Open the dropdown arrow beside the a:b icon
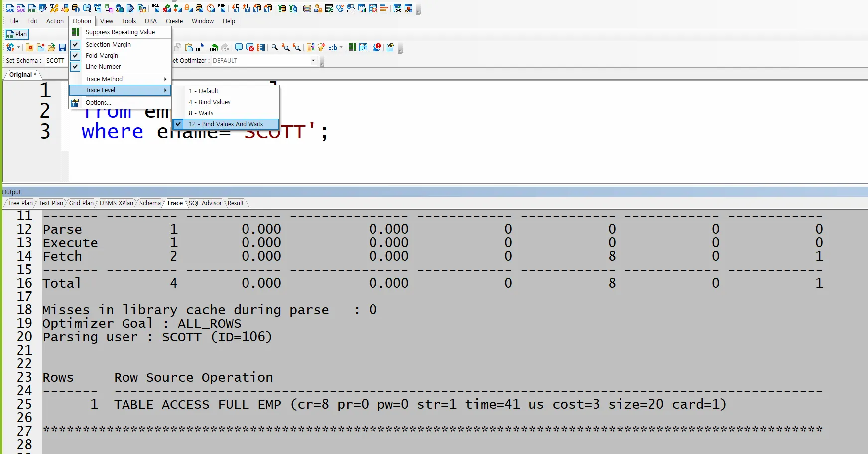This screenshot has height=454, width=868. click(x=341, y=47)
